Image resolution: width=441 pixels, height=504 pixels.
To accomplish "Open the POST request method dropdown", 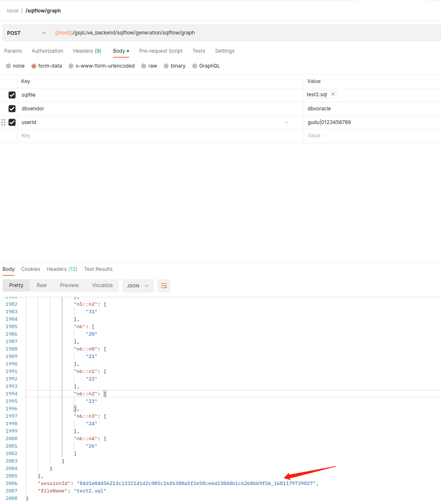I will tap(26, 32).
